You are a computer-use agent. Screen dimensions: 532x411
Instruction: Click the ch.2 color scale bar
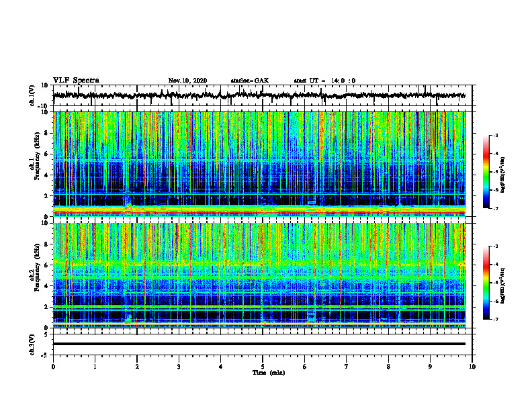pyautogui.click(x=486, y=283)
